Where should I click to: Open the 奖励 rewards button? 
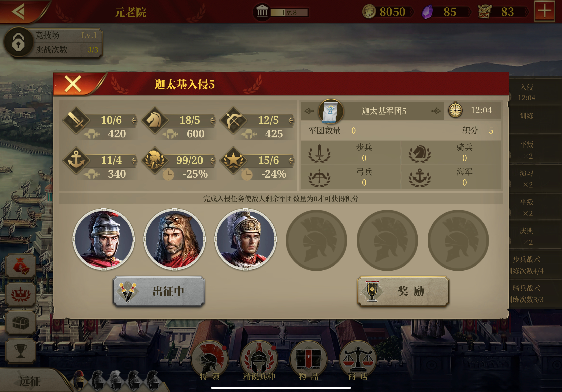click(403, 291)
